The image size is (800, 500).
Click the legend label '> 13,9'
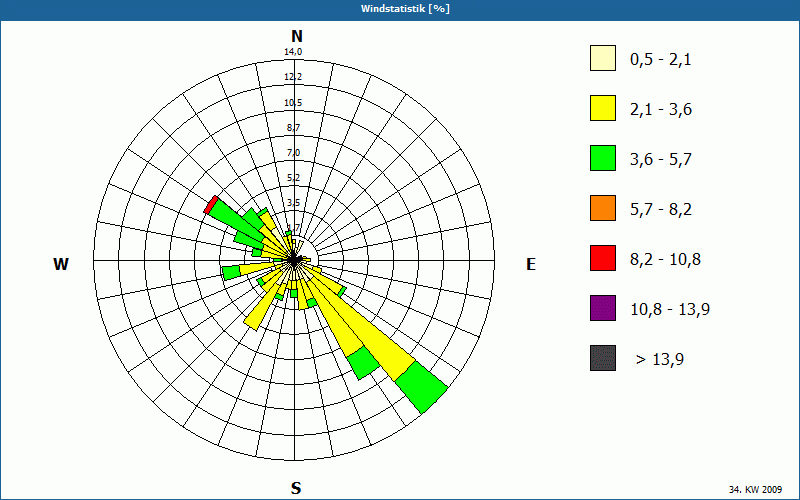pyautogui.click(x=660, y=360)
